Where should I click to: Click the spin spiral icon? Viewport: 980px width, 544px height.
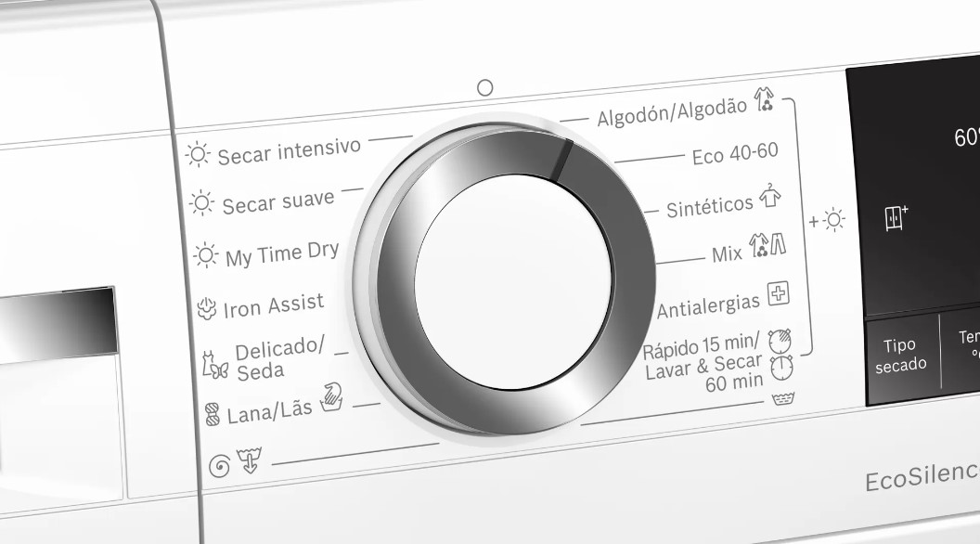coord(219,466)
